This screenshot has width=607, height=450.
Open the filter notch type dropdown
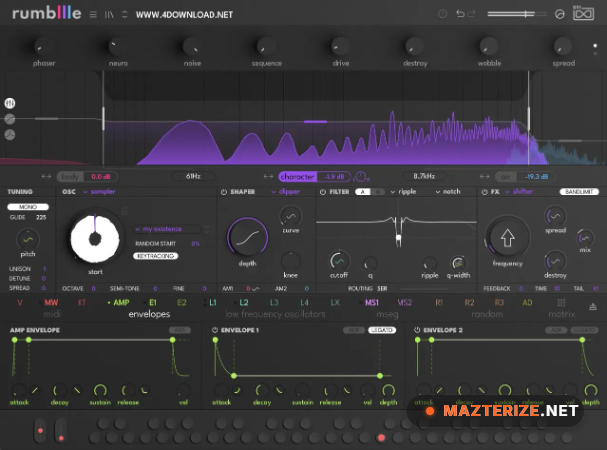coord(448,192)
